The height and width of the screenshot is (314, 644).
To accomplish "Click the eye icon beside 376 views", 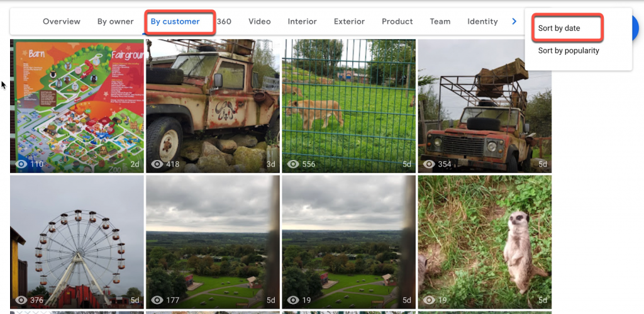I will [21, 300].
